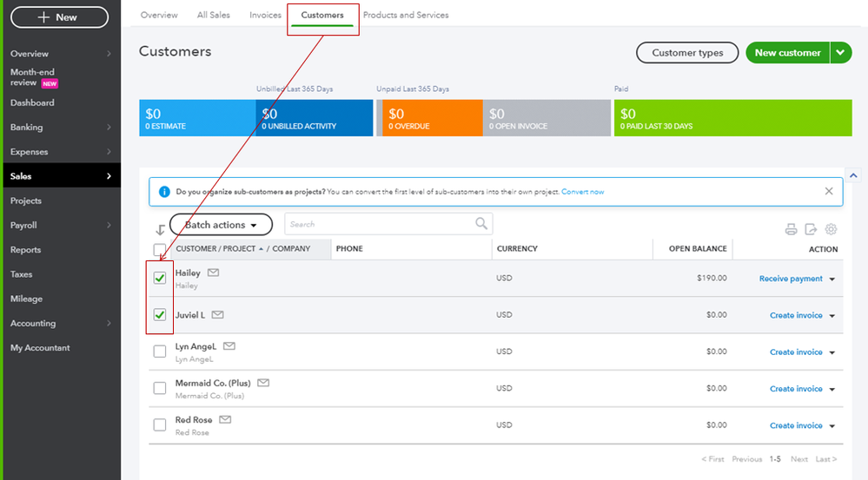Check the Mermaid Co. (Plus) checkbox
The height and width of the screenshot is (480, 868).
pyautogui.click(x=159, y=388)
